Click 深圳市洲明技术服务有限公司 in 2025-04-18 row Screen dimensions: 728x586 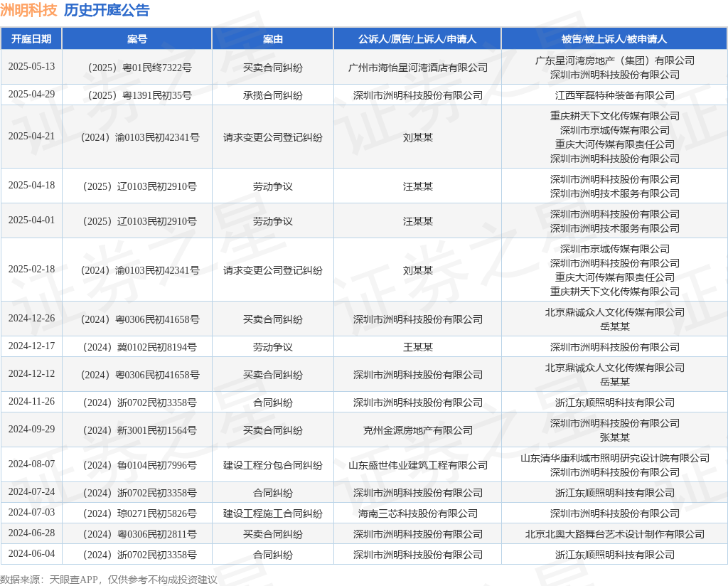[615, 193]
